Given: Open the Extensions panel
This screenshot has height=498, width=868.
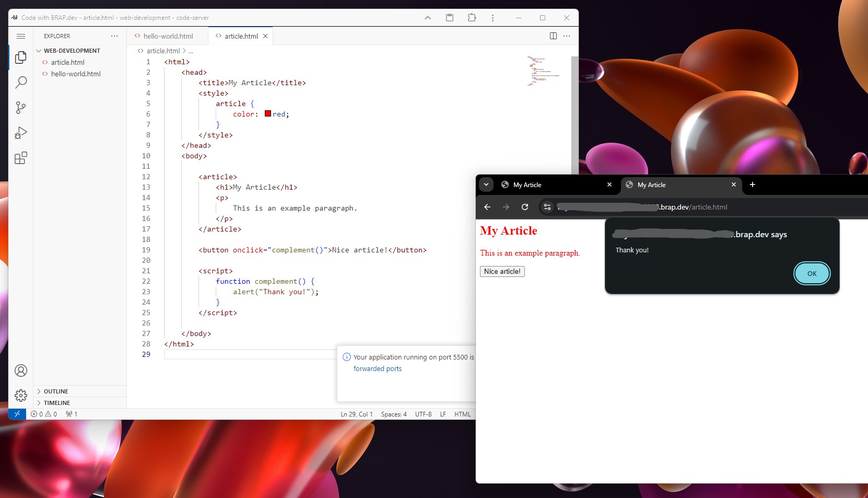Looking at the screenshot, I should (21, 158).
